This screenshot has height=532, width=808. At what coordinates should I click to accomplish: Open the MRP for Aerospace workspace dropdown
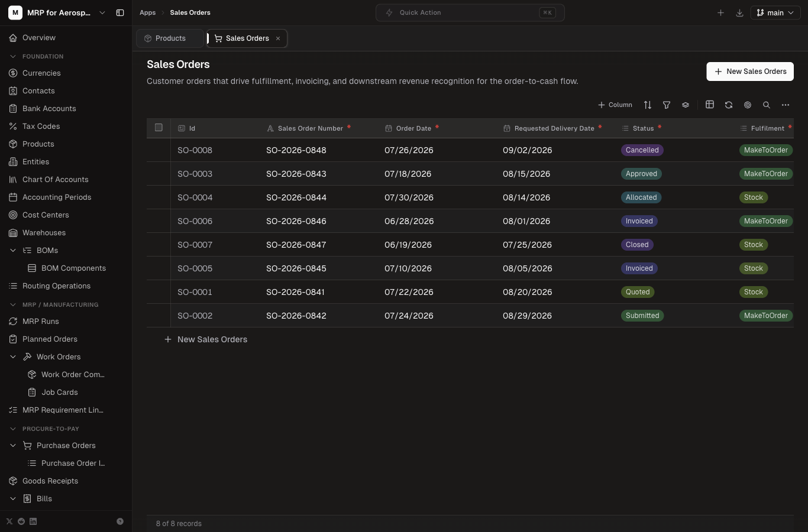click(57, 12)
